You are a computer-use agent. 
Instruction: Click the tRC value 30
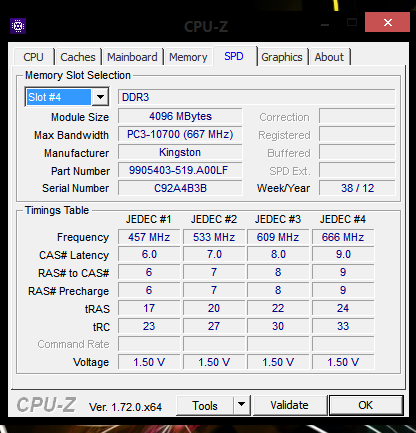click(278, 326)
